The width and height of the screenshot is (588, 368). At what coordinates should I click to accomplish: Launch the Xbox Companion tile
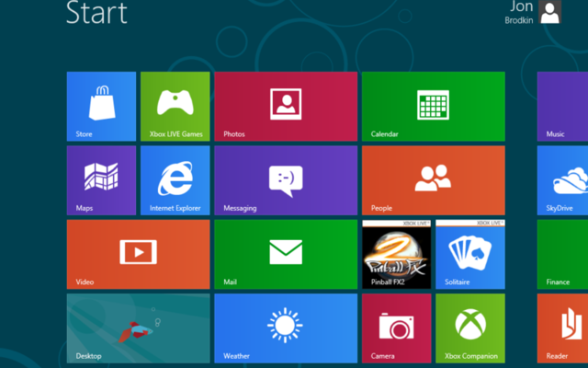click(x=469, y=328)
